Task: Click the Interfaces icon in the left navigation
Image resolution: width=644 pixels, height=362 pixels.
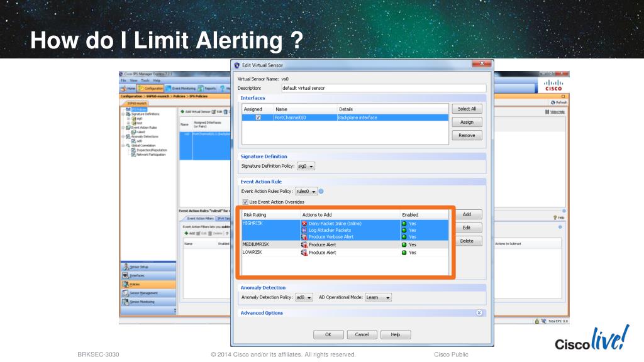Action: pos(125,275)
